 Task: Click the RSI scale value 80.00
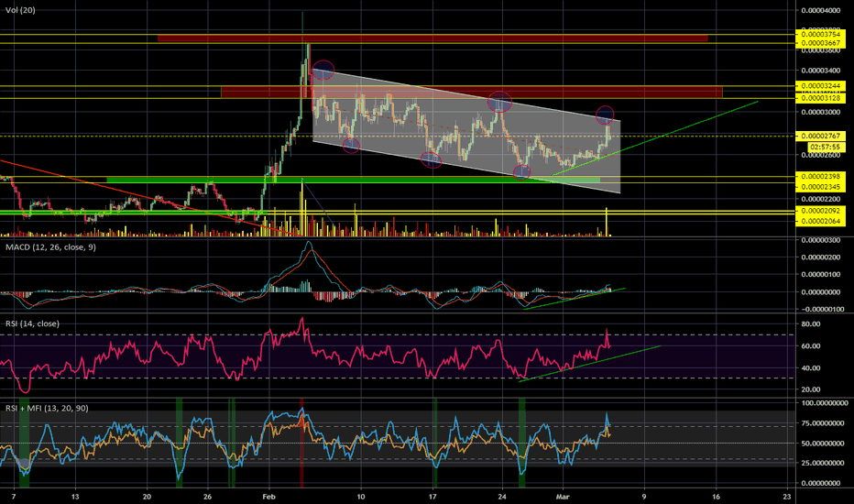coord(811,324)
